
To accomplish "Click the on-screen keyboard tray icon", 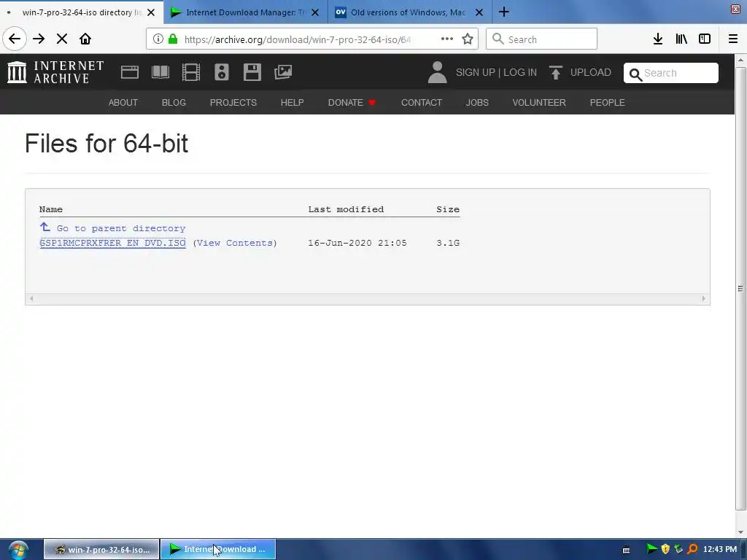I will pos(627,550).
